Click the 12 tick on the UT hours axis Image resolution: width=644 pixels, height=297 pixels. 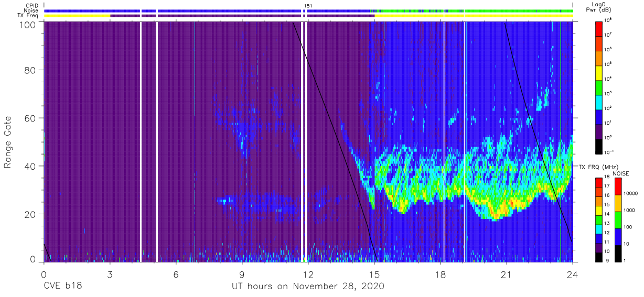308,274
